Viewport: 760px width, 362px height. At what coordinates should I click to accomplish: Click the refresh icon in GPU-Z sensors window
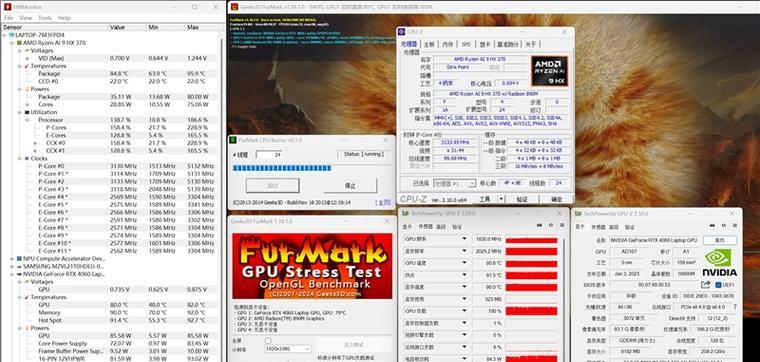pos(550,225)
